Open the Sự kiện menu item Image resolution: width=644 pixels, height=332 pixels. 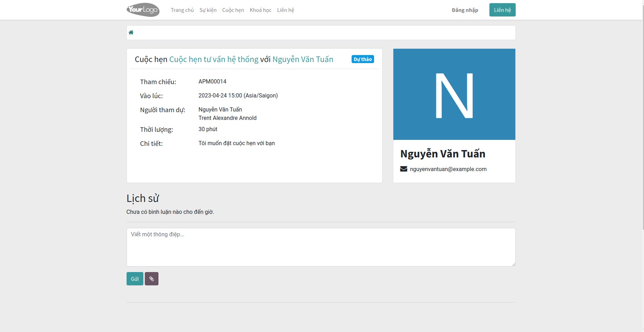pos(208,10)
